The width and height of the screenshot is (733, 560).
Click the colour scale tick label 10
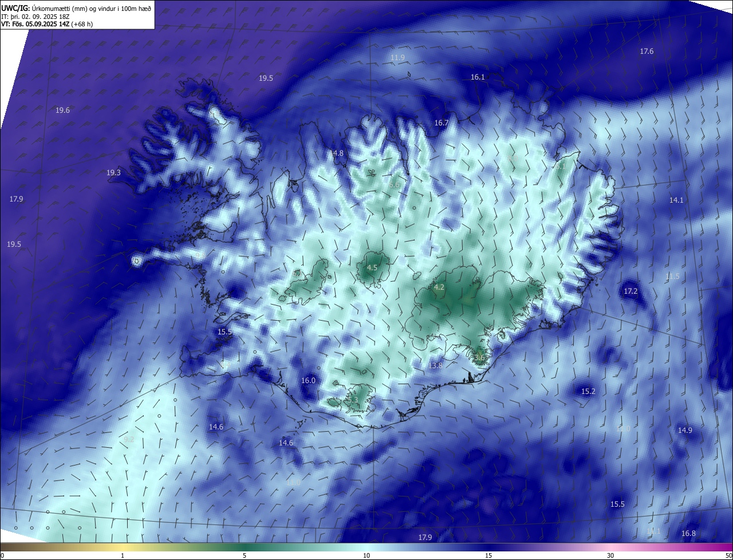coord(366,555)
